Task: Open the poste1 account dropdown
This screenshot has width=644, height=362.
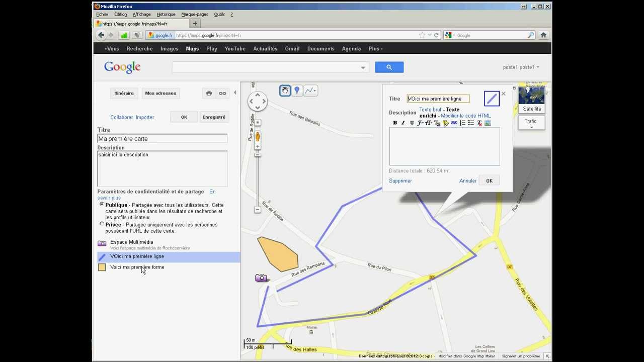Action: [x=521, y=67]
